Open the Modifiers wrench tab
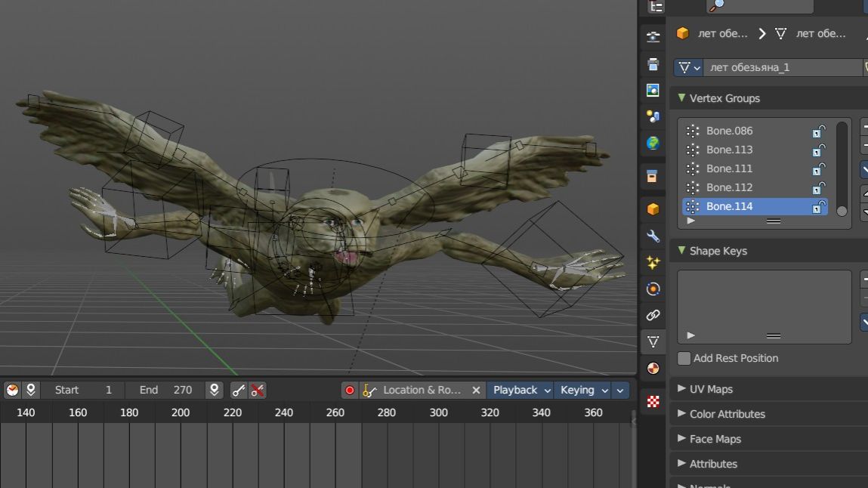Viewport: 868px width, 488px height. tap(653, 236)
